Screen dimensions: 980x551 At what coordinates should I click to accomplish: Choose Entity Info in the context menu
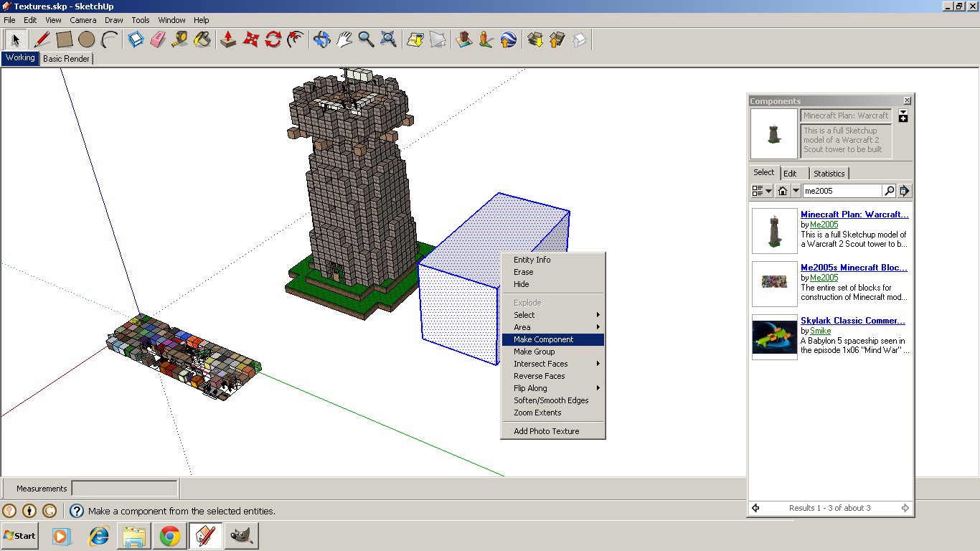553,260
